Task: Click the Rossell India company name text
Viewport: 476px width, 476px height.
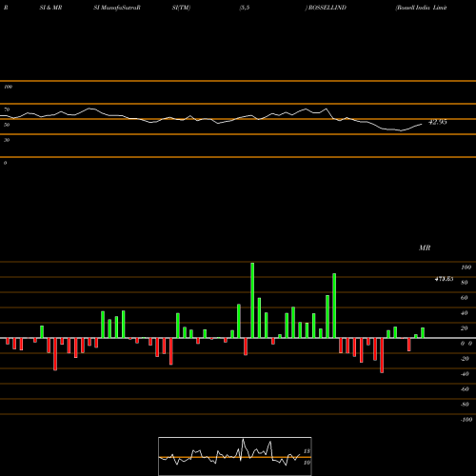Action: (x=422, y=8)
